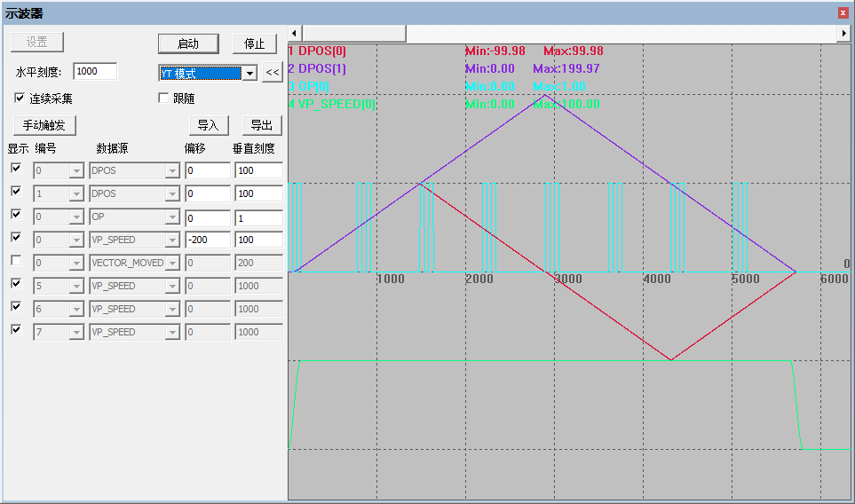855x504 pixels.
Task: Open axis number dropdown showing 5
Action: point(76,286)
